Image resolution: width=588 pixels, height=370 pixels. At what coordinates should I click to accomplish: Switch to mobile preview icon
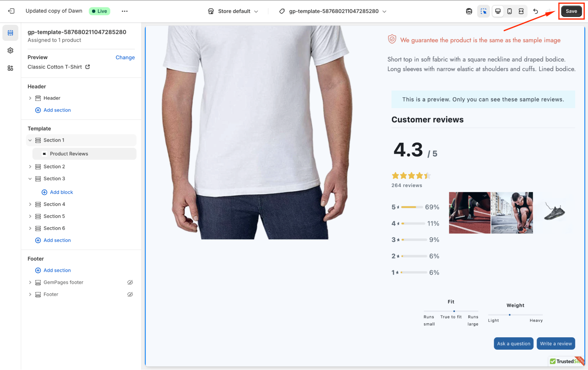tap(509, 11)
